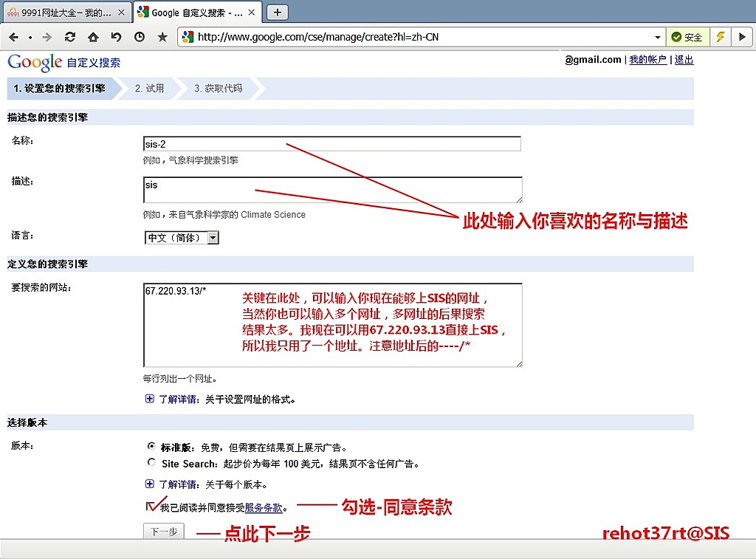Click the Google favicon in address bar
Screen dimensions: 756x559
click(188, 37)
